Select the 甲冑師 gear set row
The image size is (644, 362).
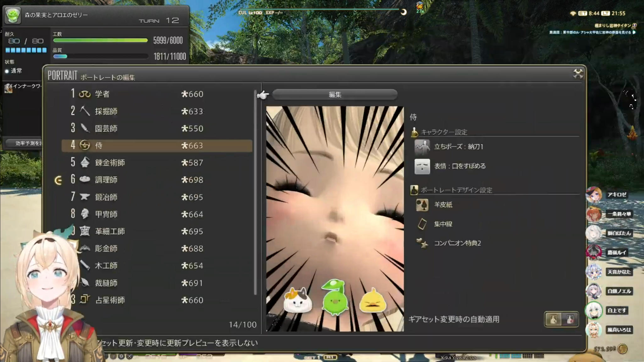pos(157,214)
